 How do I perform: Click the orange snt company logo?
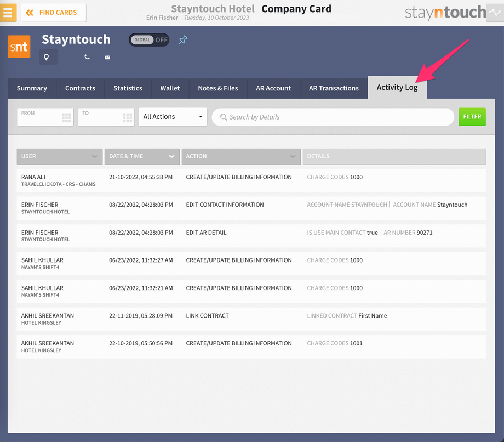pyautogui.click(x=19, y=47)
